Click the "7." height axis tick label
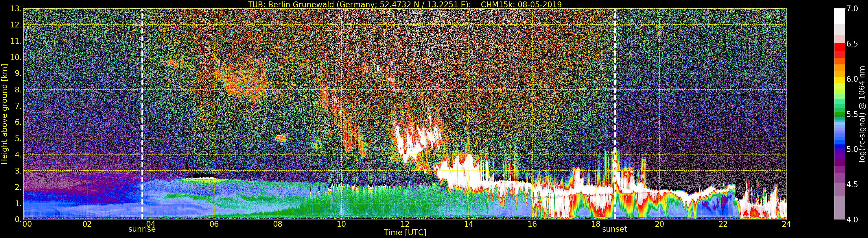Screen dimensions: 868x238 [x=18, y=106]
